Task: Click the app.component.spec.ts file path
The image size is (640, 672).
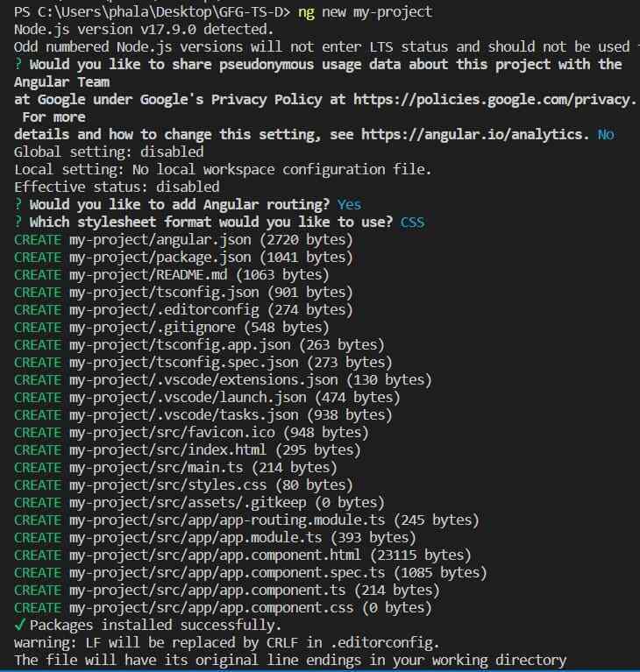Action: tap(227, 573)
